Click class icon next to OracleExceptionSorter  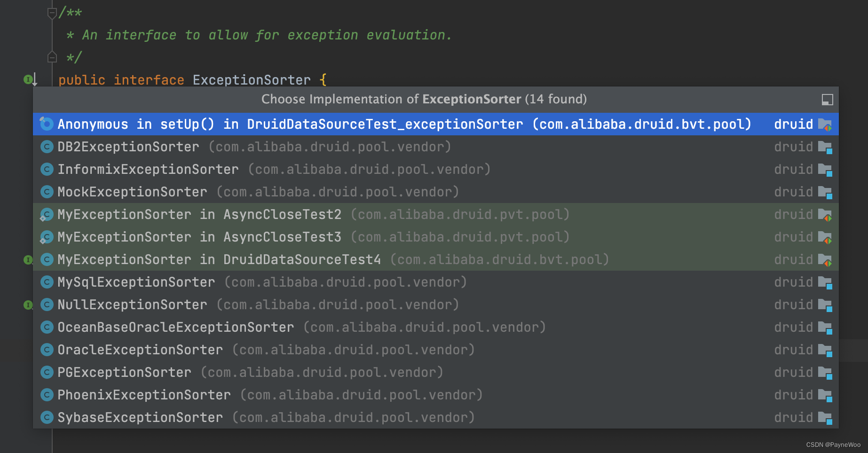(47, 350)
